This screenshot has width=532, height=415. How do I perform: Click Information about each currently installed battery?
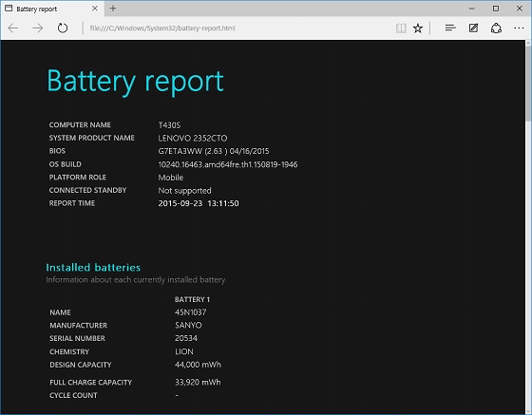135,280
